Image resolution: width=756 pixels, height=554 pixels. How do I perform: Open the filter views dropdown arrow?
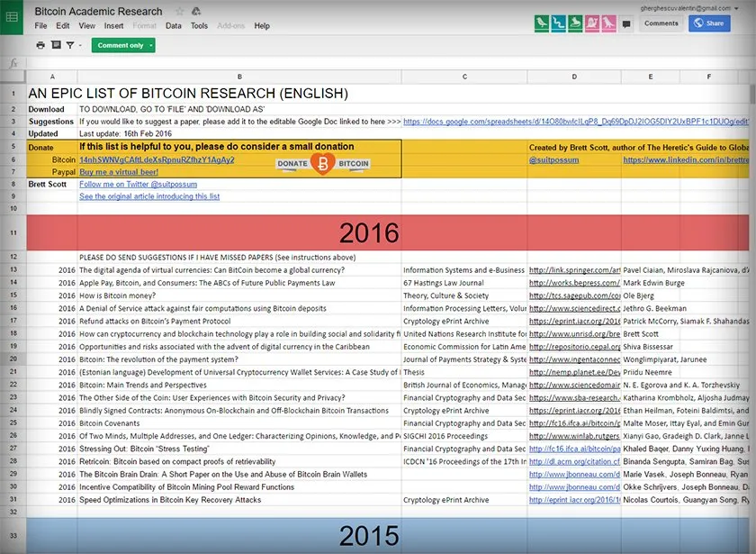tap(80, 45)
